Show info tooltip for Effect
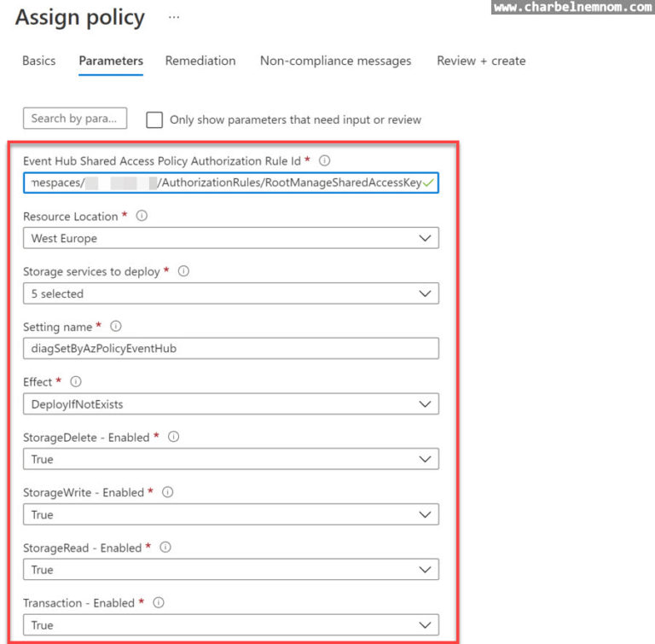The width and height of the screenshot is (655, 644). pyautogui.click(x=76, y=381)
